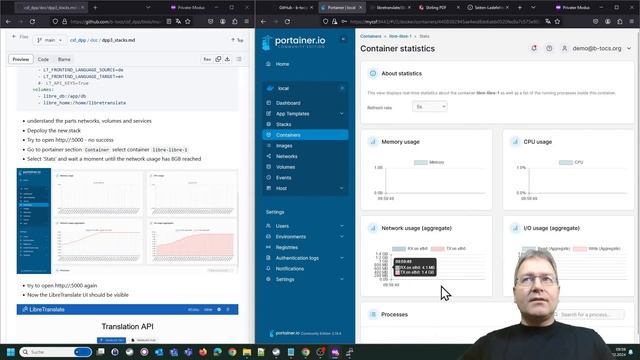Click the help icon in Portainer header

pos(549,48)
